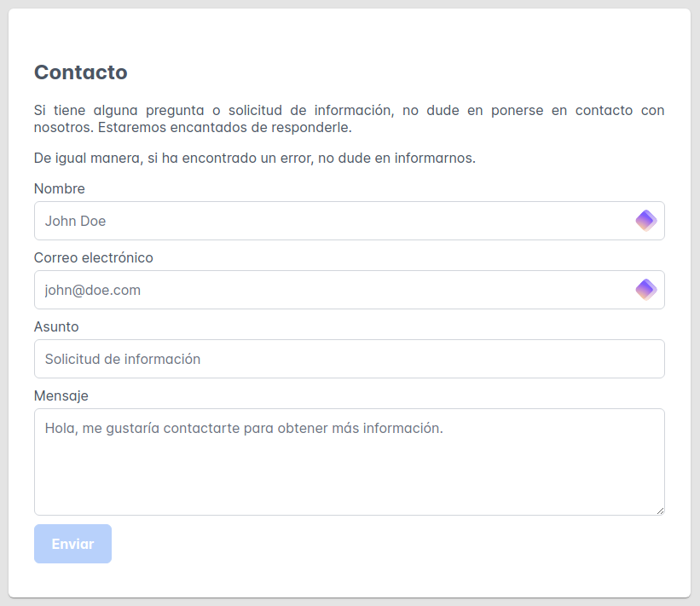
Task: Click the "Solicitud de información" placeholder text
Action: 123,360
